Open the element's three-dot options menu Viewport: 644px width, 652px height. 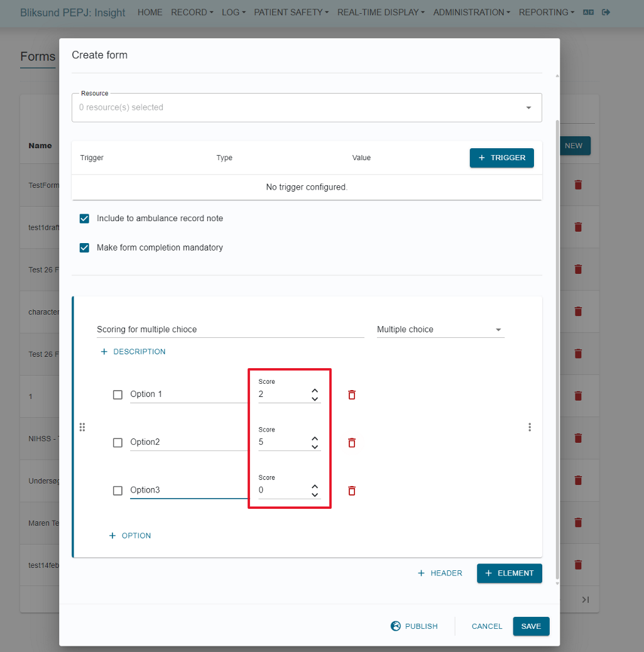[x=530, y=427]
